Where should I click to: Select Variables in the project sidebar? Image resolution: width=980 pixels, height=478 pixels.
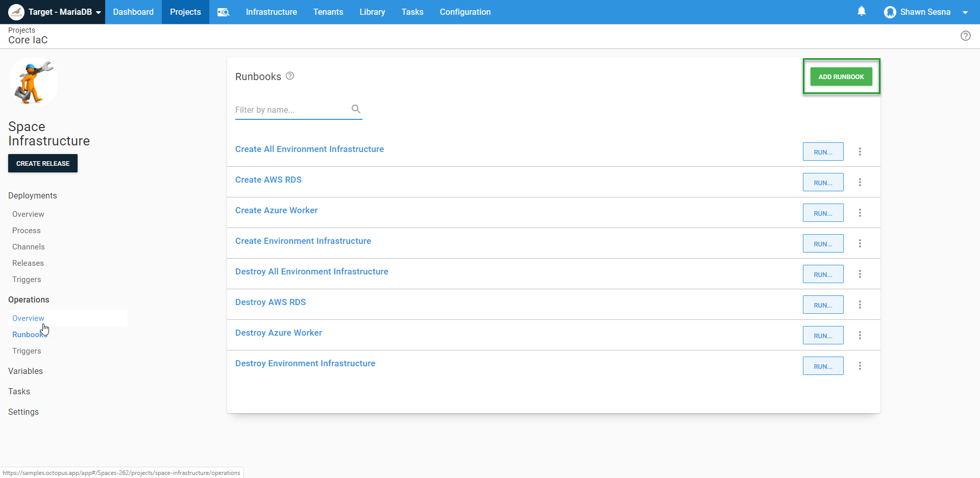(26, 371)
